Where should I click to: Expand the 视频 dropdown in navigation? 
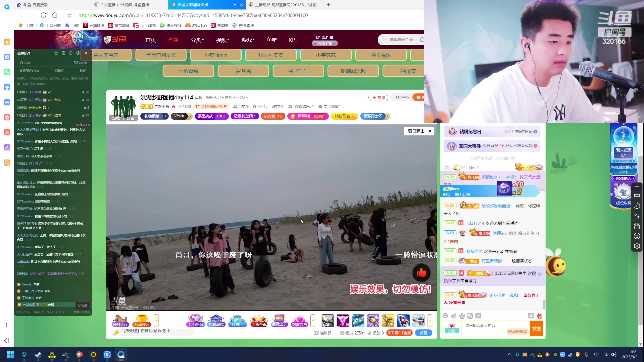tap(223, 40)
